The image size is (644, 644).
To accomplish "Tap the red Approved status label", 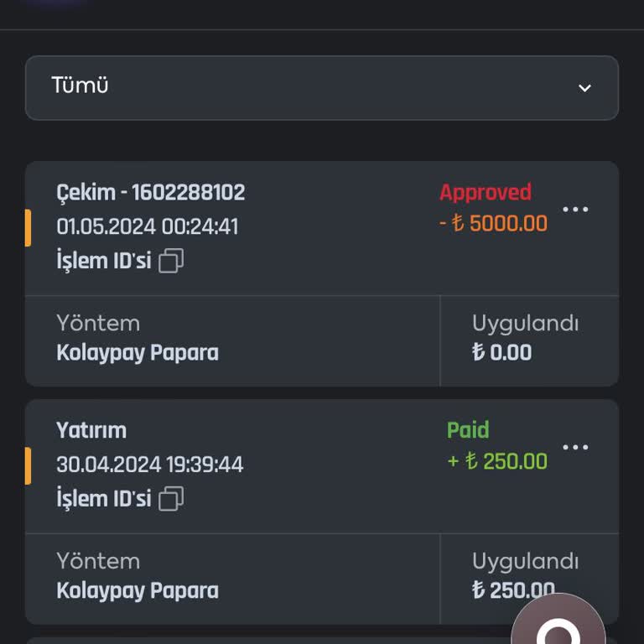I will 486,193.
